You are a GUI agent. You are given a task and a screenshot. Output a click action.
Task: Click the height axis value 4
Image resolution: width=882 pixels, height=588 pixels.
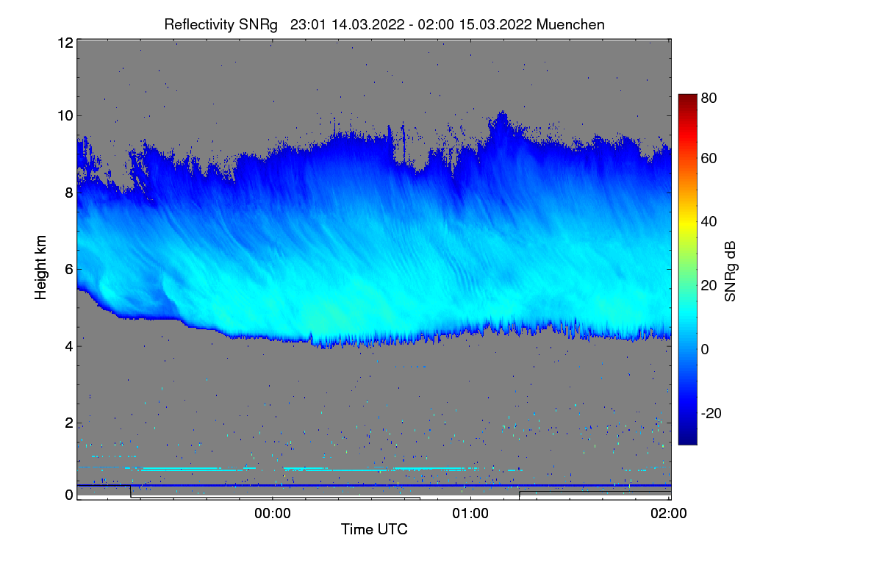pyautogui.click(x=68, y=345)
